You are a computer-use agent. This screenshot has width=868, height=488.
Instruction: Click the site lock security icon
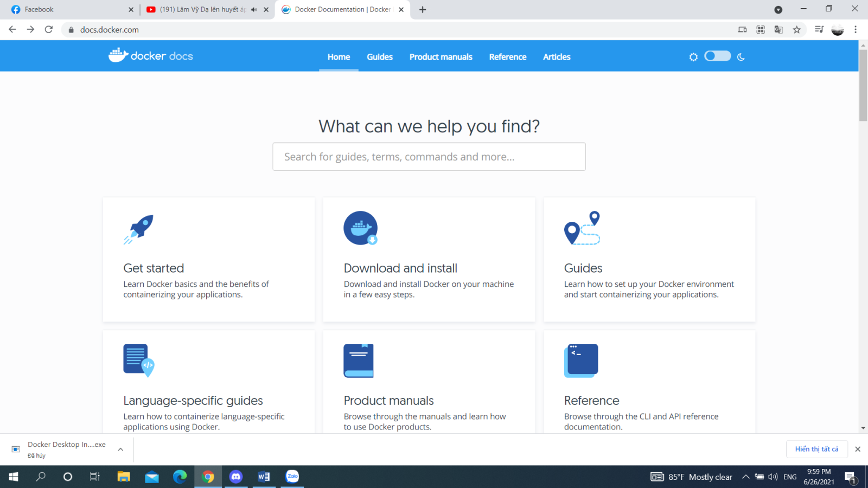tap(71, 30)
